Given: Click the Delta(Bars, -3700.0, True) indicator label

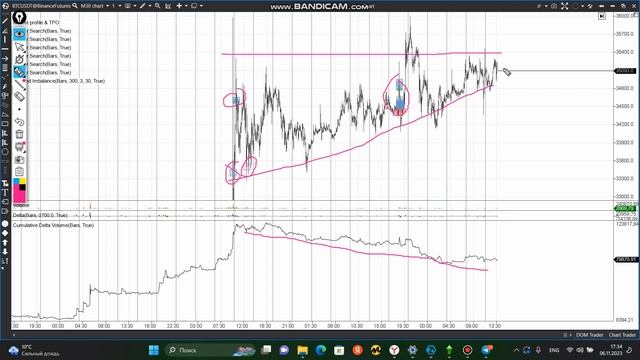Looking at the screenshot, I should pyautogui.click(x=40, y=215).
